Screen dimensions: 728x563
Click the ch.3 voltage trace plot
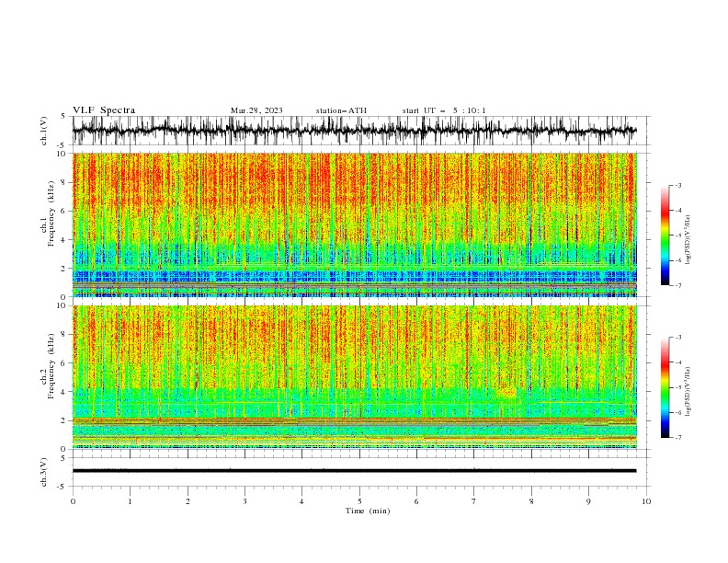tap(361, 472)
